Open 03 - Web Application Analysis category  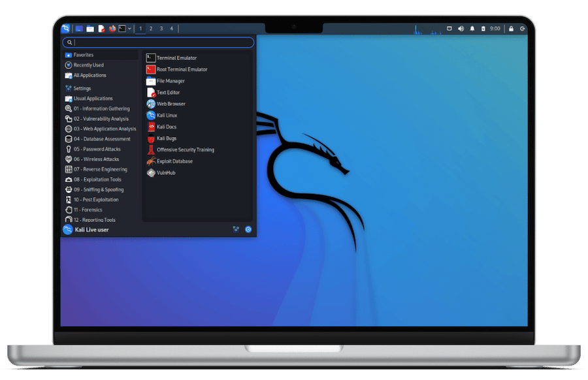[101, 129]
